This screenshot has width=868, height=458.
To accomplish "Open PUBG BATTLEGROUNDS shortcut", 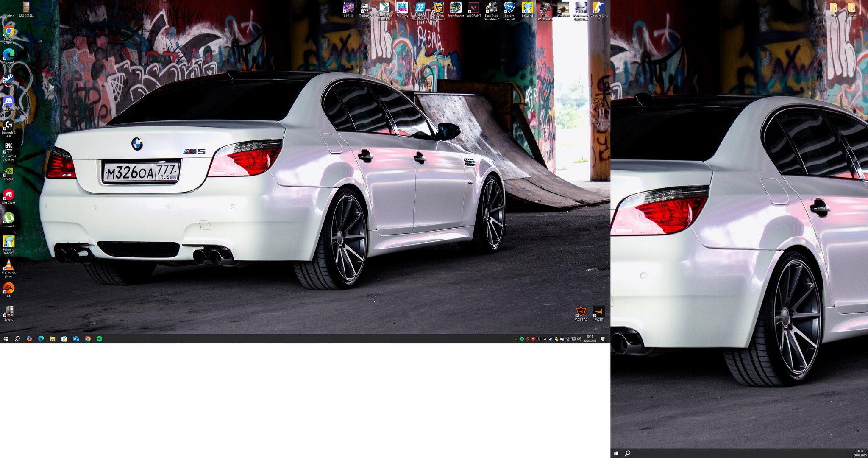I will click(x=545, y=11).
